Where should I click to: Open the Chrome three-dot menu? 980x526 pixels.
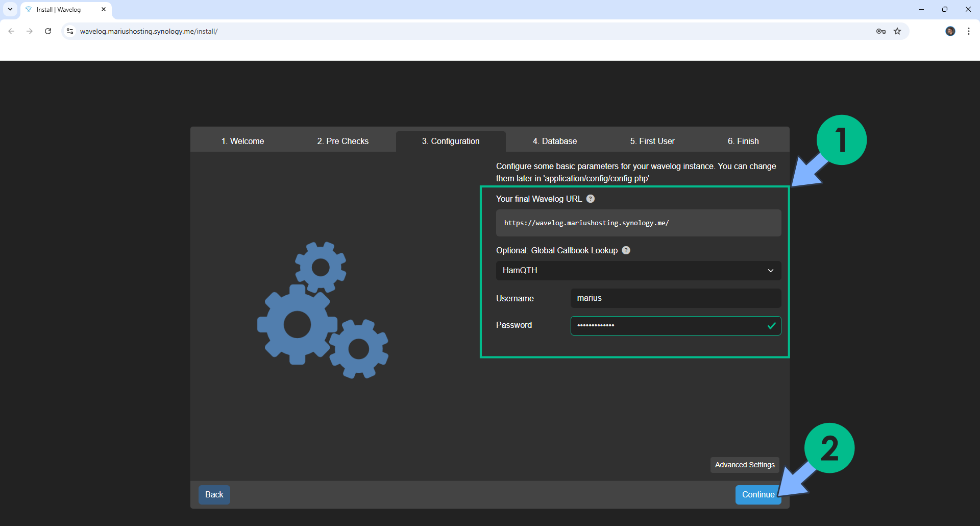(968, 31)
